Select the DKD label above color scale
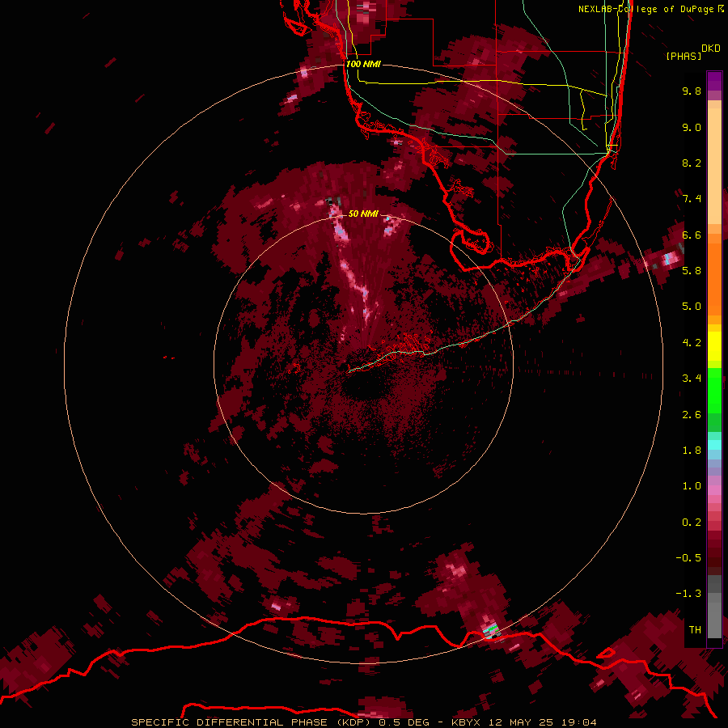728x728 pixels. click(711, 49)
